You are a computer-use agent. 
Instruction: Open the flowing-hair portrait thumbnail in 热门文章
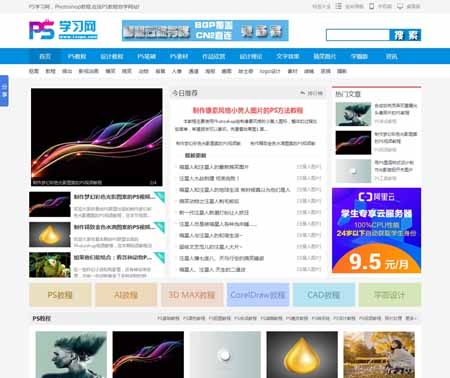tap(353, 114)
